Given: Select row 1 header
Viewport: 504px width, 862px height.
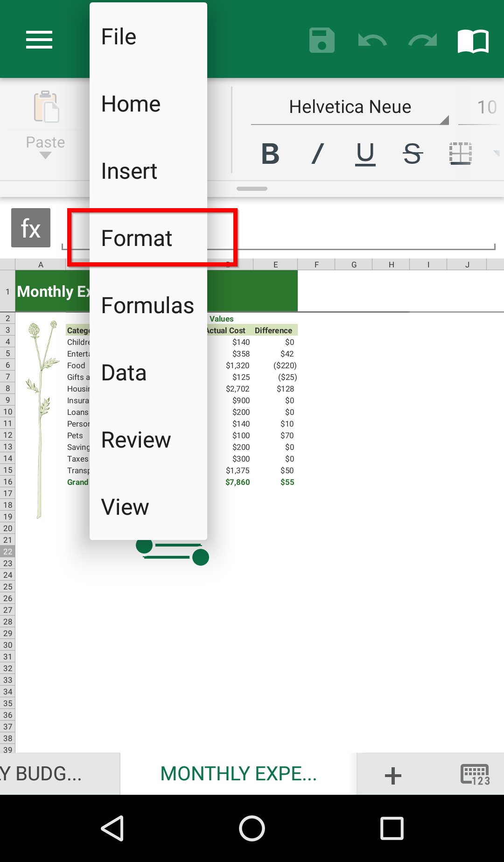Looking at the screenshot, I should click(7, 291).
